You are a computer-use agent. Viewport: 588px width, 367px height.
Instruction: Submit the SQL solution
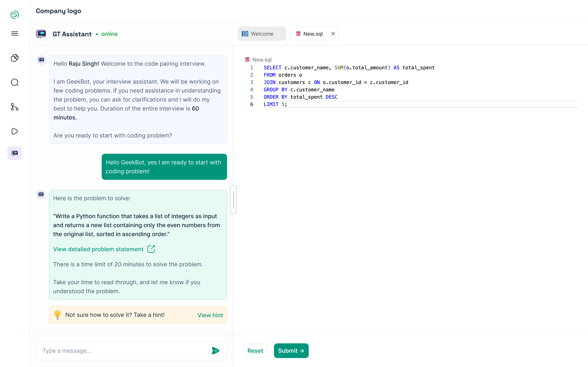291,350
